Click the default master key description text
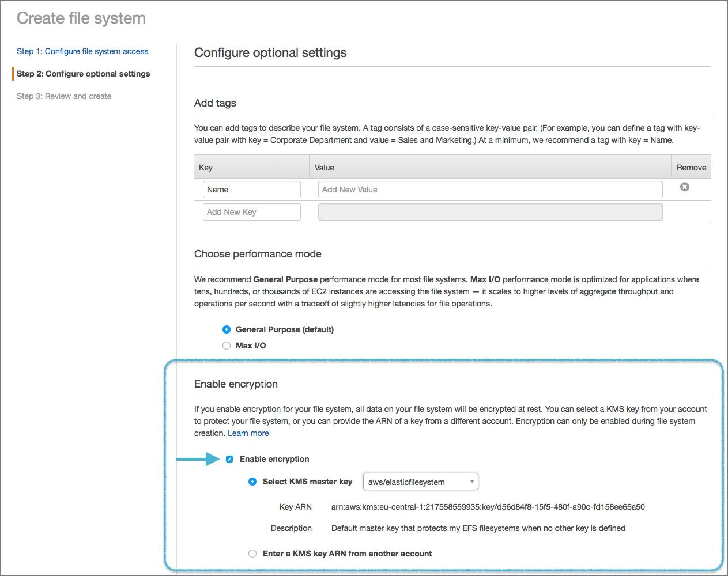 pyautogui.click(x=478, y=528)
